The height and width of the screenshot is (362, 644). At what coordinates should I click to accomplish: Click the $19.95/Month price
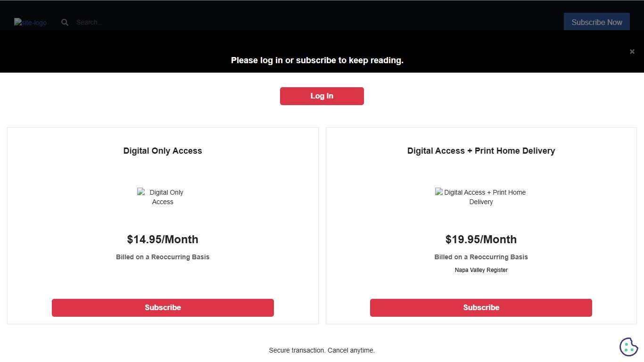coord(481,239)
